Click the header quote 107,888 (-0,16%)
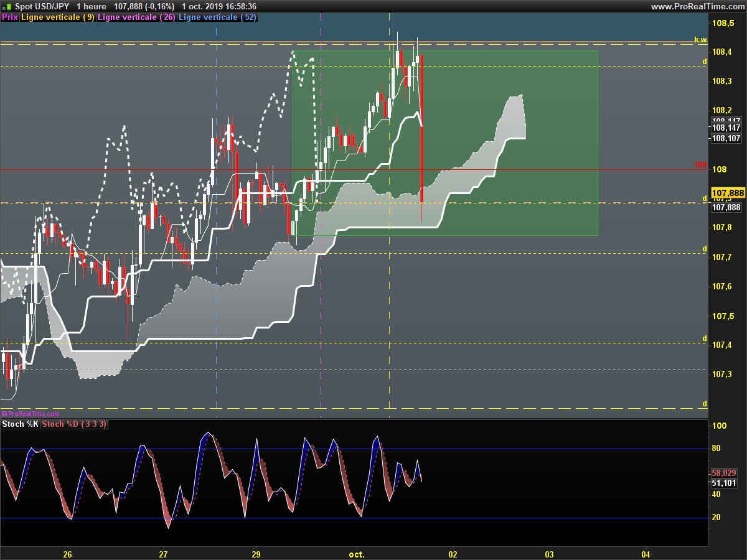 pyautogui.click(x=144, y=6)
